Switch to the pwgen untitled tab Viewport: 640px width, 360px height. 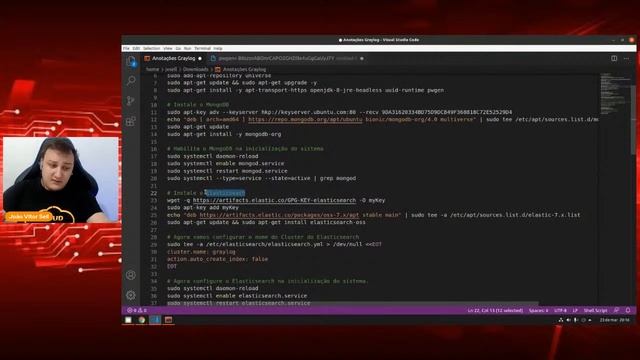click(288, 58)
